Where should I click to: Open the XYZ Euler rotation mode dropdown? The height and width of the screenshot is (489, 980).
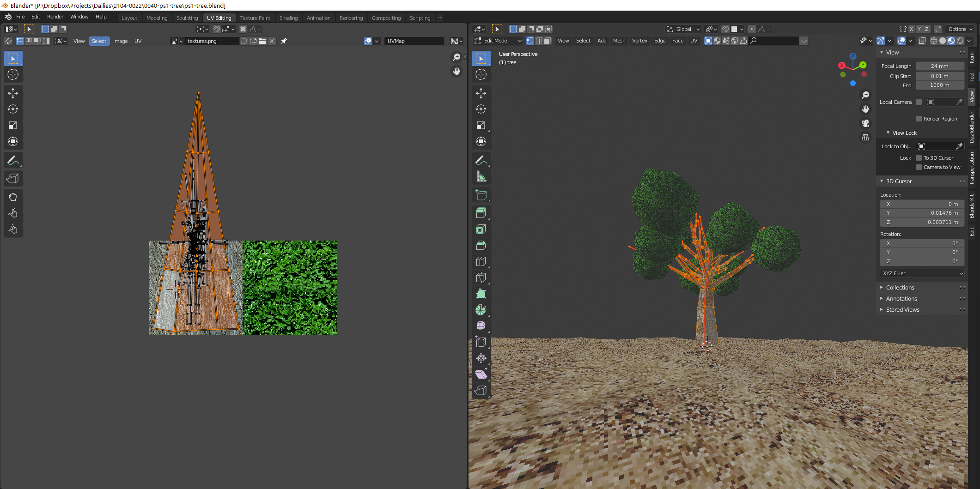[922, 273]
